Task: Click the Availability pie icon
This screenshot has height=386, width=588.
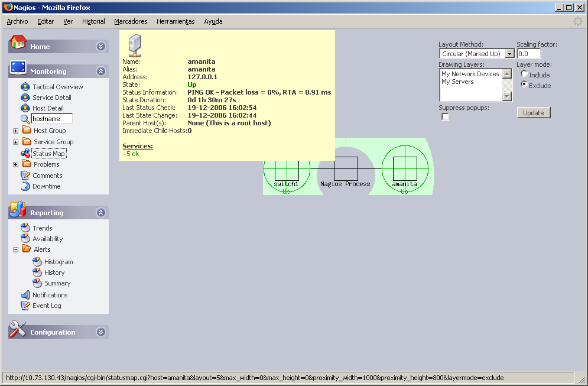Action: [25, 239]
